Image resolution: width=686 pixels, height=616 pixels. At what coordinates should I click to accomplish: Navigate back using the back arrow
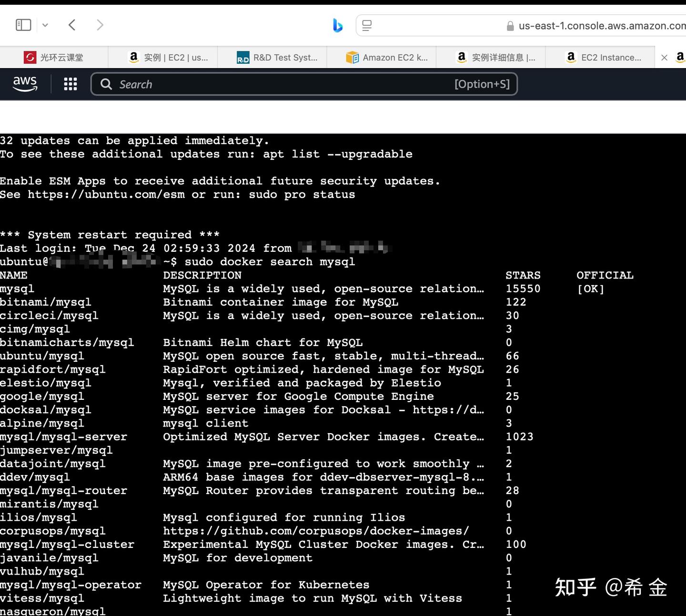point(72,25)
